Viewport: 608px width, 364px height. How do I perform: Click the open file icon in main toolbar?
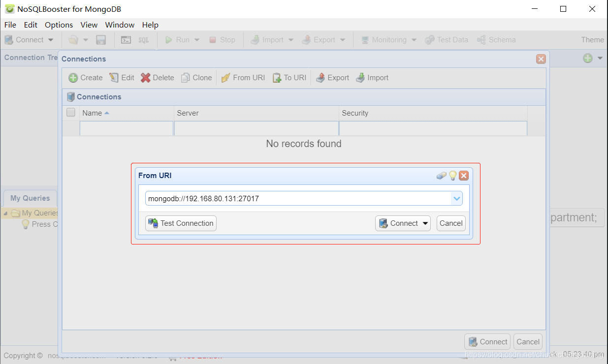(73, 40)
